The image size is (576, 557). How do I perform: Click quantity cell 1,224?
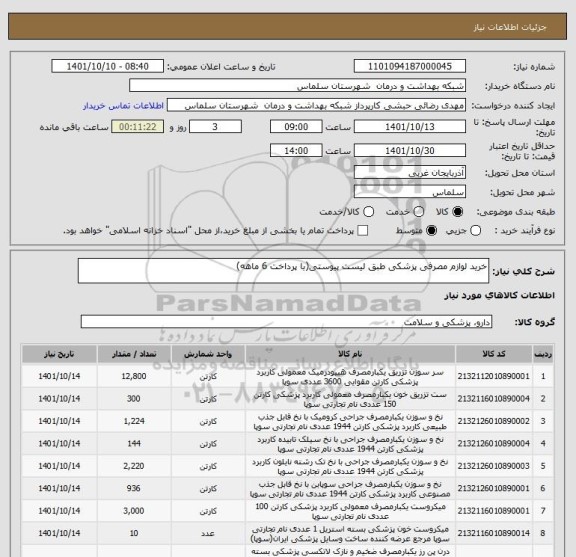(134, 421)
